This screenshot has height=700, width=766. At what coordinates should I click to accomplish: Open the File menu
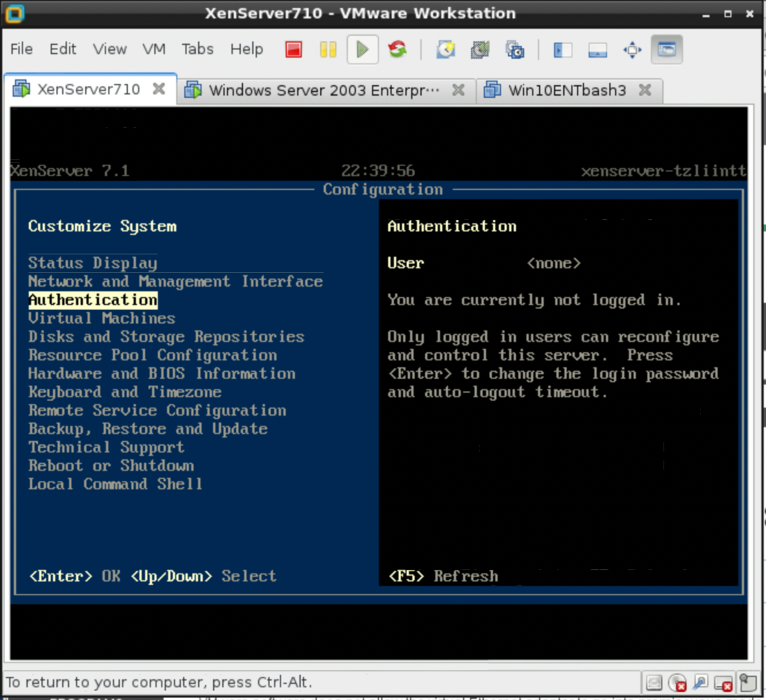click(22, 49)
